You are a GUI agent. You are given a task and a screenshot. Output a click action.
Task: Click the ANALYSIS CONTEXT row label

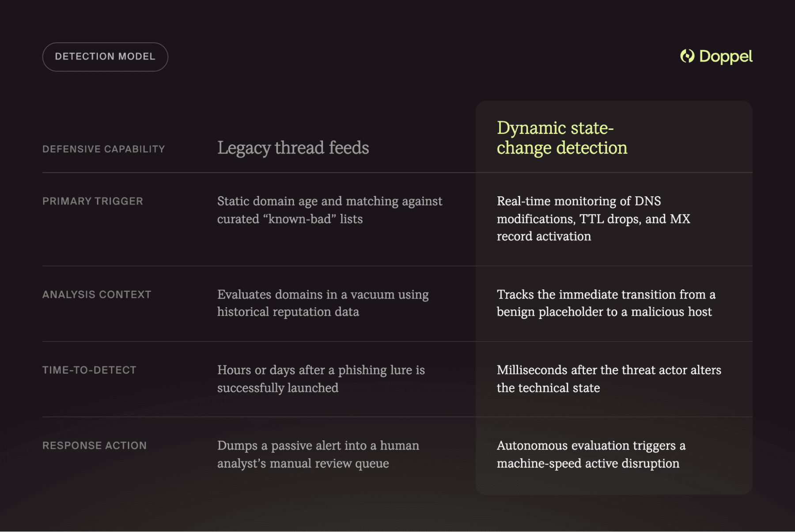click(x=97, y=294)
